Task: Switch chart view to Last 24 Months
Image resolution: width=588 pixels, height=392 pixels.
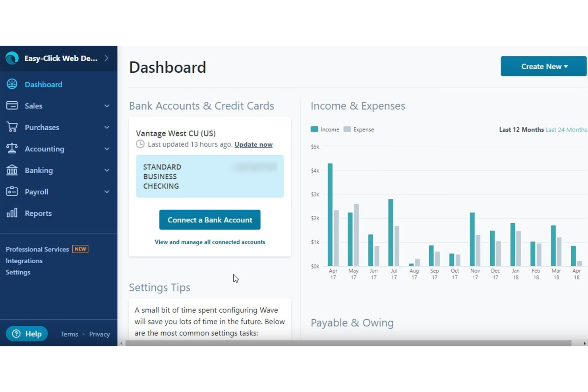Action: pyautogui.click(x=566, y=129)
